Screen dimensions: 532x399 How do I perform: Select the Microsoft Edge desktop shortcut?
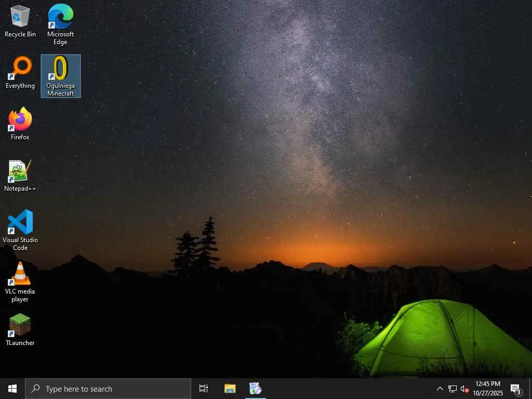[x=60, y=24]
